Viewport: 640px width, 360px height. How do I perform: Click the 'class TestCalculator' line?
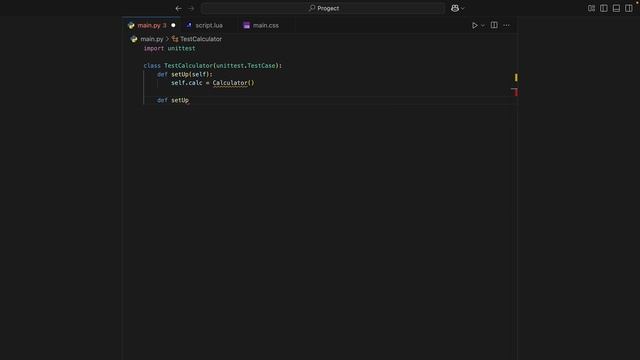click(213, 66)
